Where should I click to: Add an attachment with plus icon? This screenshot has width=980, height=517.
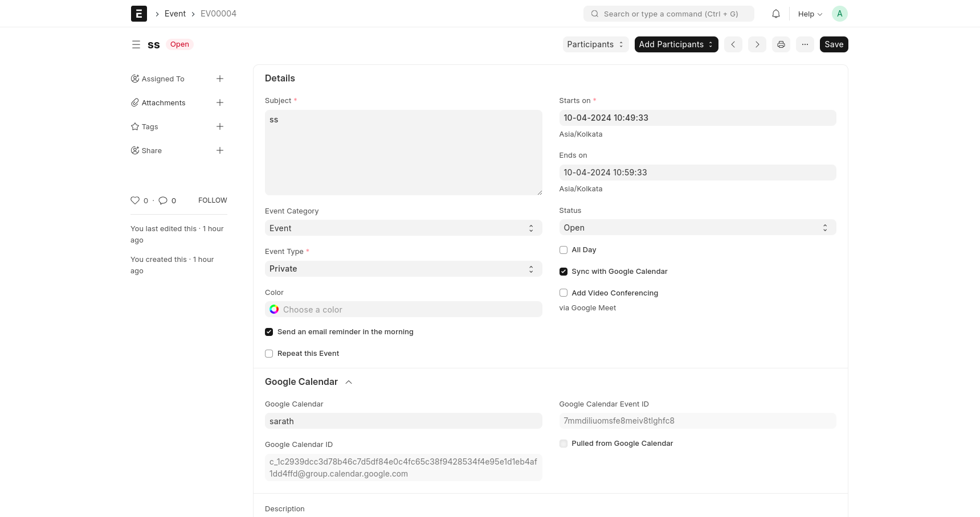[x=219, y=102]
